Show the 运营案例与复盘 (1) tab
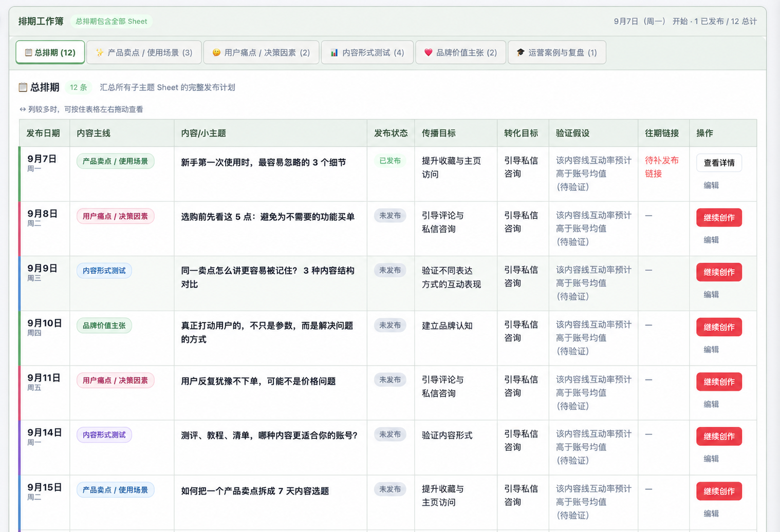780x532 pixels. pyautogui.click(x=556, y=52)
